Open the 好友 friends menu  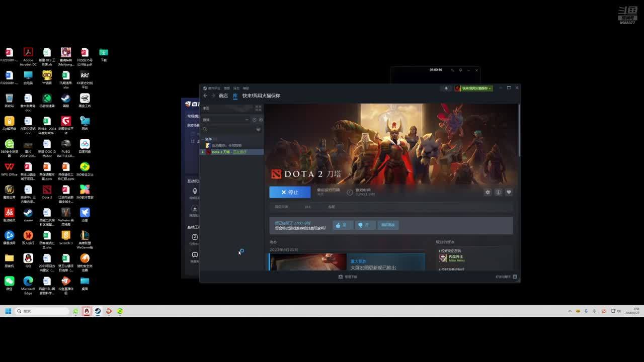coord(236,88)
